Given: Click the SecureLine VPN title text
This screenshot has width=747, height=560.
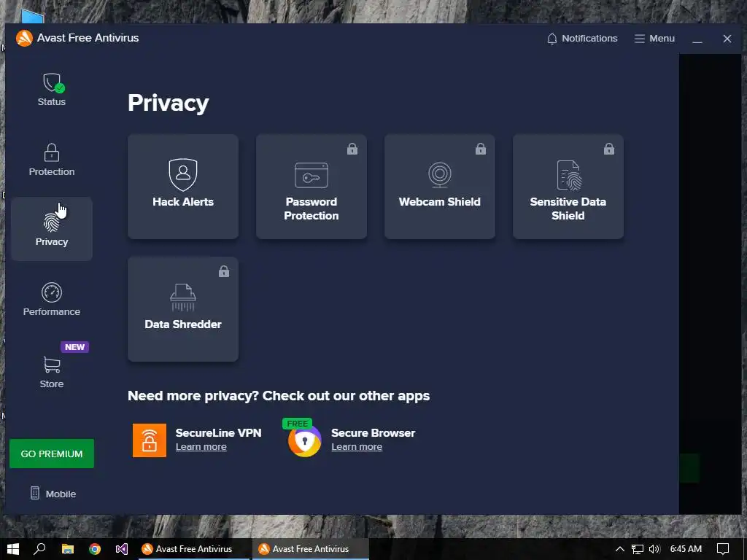Looking at the screenshot, I should (x=218, y=433).
